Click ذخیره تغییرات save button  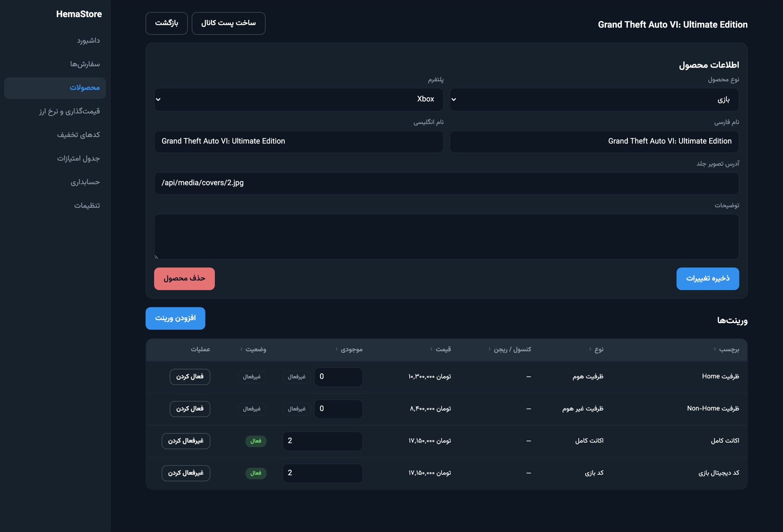coord(708,278)
